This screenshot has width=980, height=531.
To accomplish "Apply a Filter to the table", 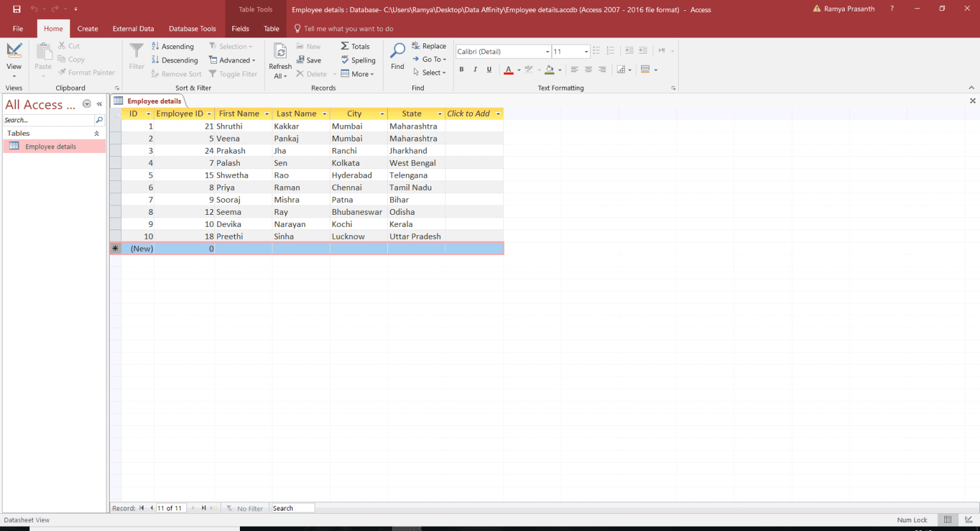I will click(136, 57).
